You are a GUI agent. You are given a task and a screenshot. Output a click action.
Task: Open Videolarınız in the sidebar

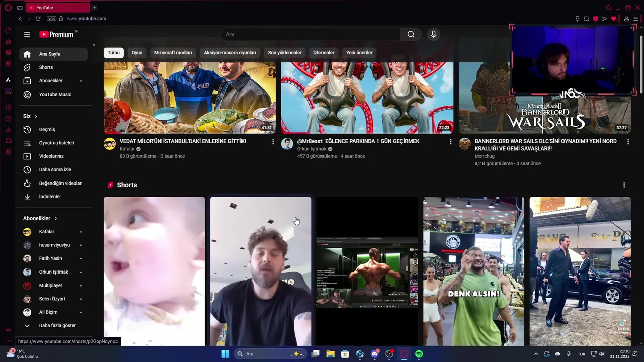54,156
